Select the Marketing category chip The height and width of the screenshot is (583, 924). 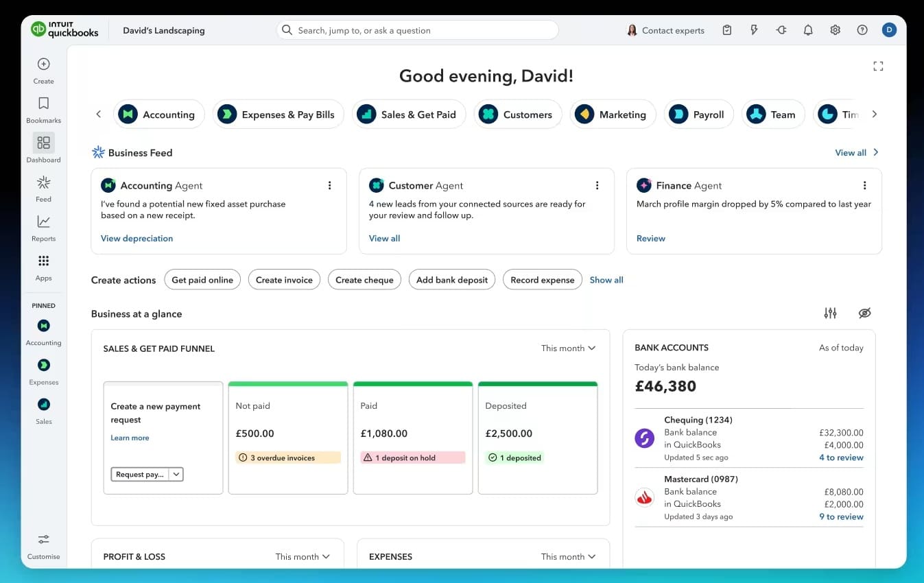[613, 115]
